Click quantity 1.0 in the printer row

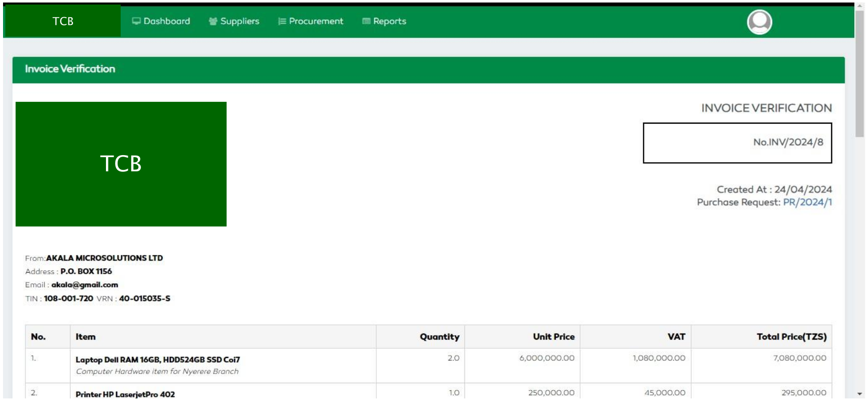[454, 393]
